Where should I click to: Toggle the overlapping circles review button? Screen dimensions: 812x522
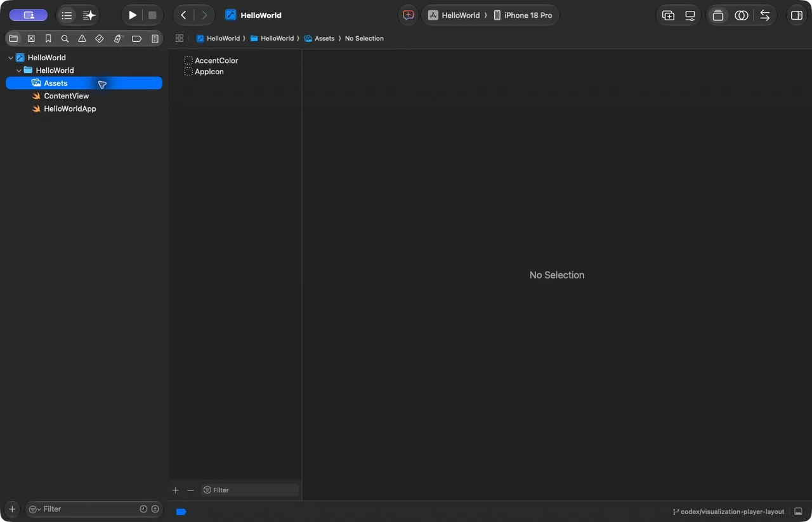(742, 15)
